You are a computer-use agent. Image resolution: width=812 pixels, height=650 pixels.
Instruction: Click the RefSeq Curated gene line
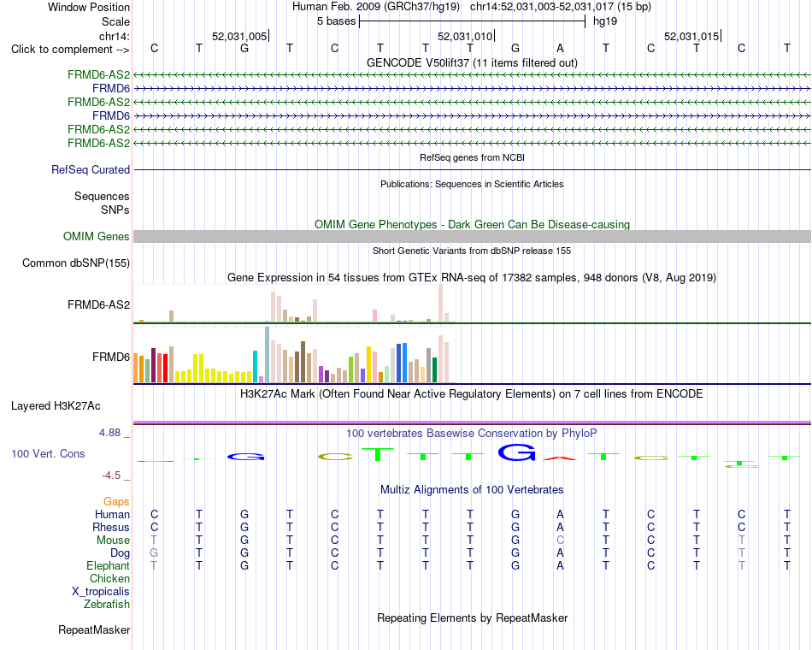pyautogui.click(x=472, y=169)
